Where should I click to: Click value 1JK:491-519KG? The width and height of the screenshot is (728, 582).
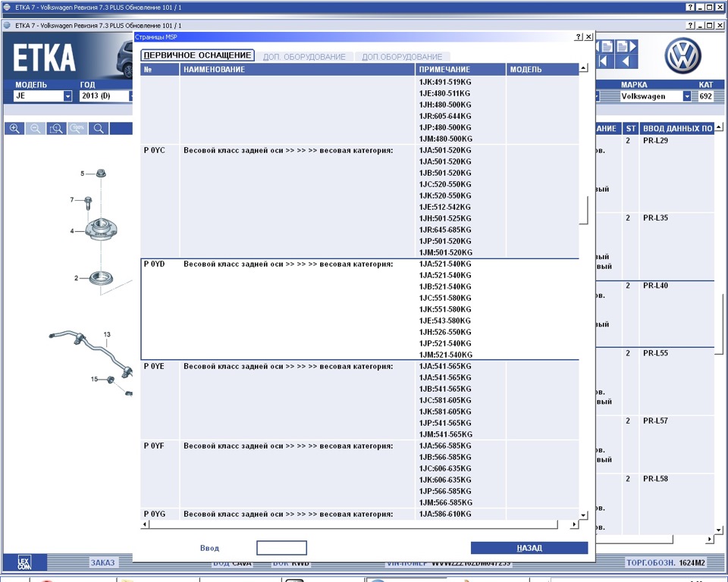coord(445,82)
